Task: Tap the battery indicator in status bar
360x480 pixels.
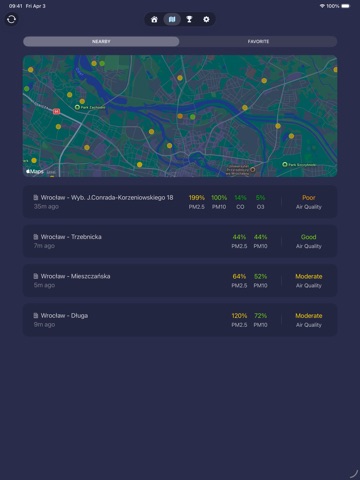Action: click(x=346, y=6)
